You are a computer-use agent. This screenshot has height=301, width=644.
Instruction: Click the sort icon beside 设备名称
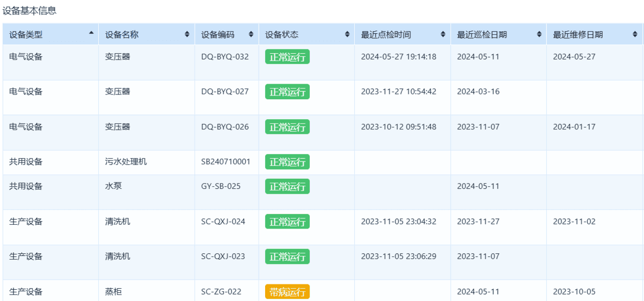click(187, 34)
